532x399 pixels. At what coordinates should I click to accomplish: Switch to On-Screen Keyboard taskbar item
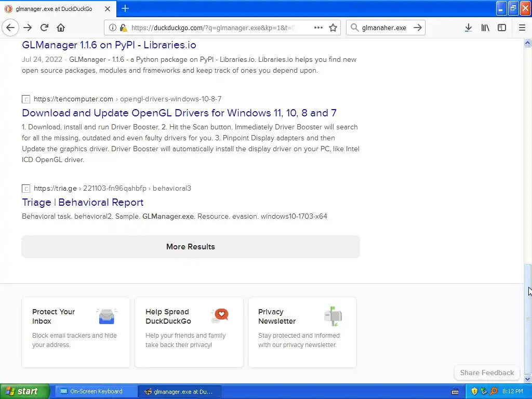[96, 391]
